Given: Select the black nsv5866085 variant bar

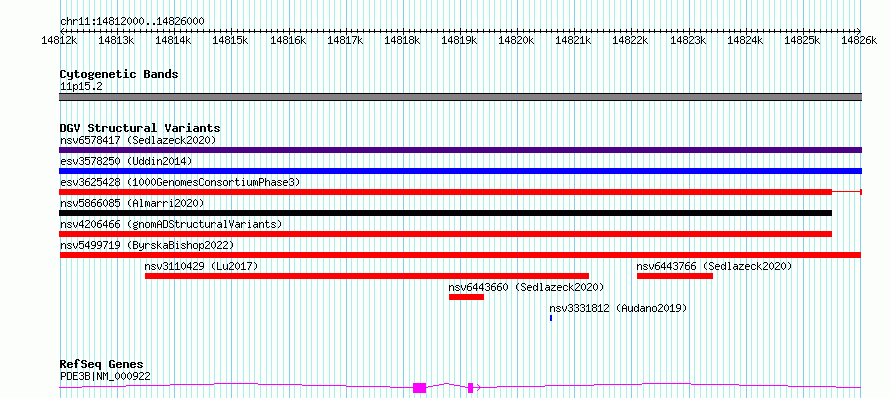Looking at the screenshot, I should click(446, 213).
